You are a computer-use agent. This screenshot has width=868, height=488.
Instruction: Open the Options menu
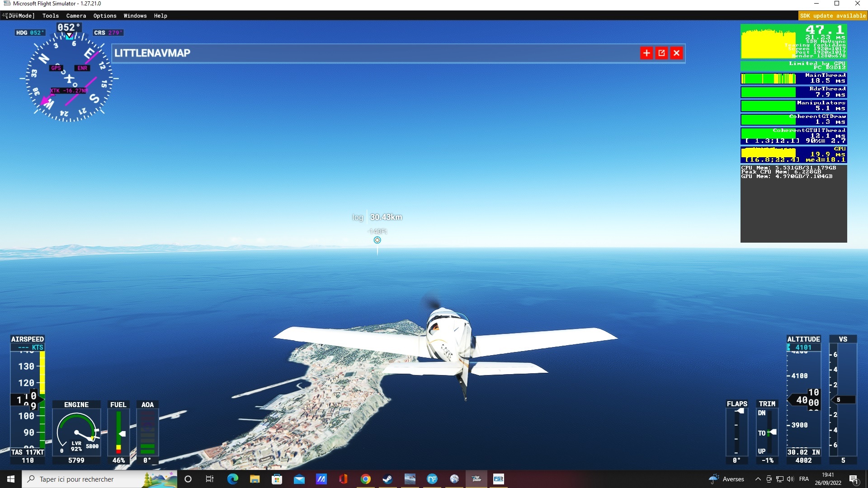(105, 16)
